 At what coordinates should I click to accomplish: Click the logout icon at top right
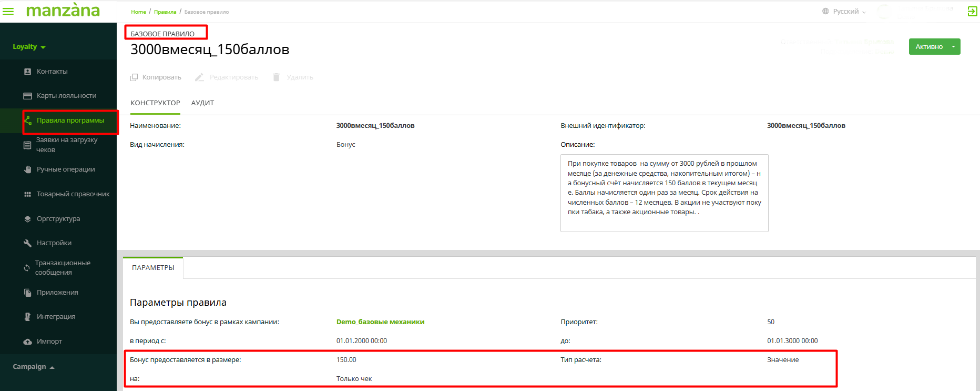click(x=972, y=12)
